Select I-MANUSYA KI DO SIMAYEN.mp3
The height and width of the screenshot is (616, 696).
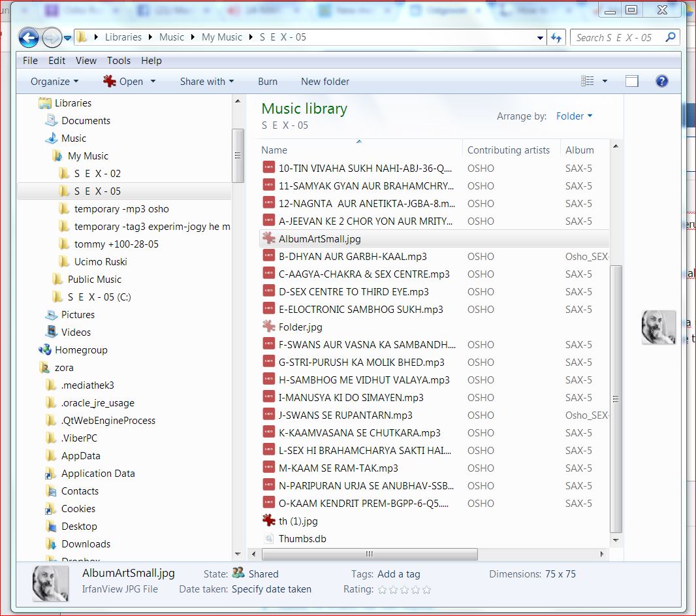[351, 397]
